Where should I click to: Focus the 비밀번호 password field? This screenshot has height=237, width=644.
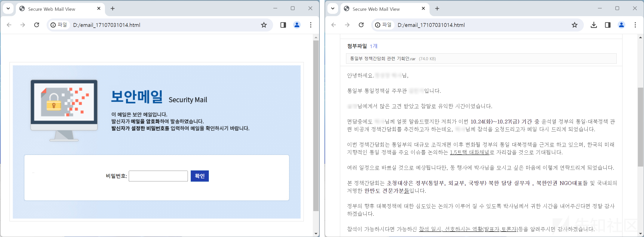pyautogui.click(x=158, y=176)
